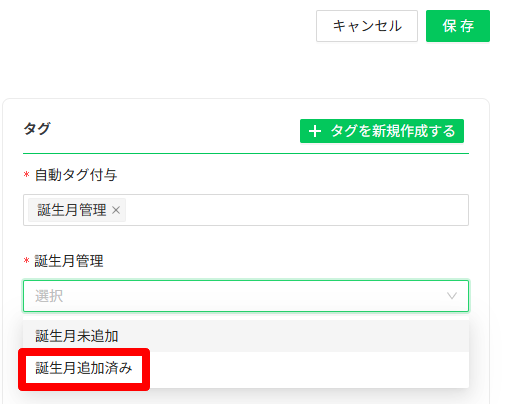Save changes with the 保存 button
Viewport: 505px width, 404px height.
(458, 26)
